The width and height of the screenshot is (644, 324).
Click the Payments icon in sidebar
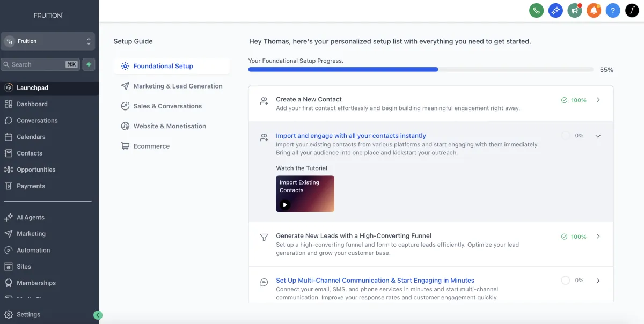pos(9,186)
